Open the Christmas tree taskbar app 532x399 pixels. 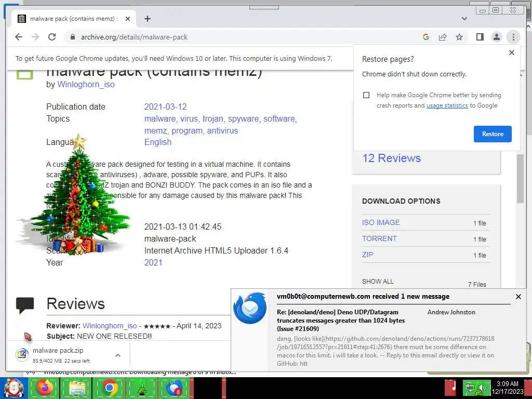(142, 388)
